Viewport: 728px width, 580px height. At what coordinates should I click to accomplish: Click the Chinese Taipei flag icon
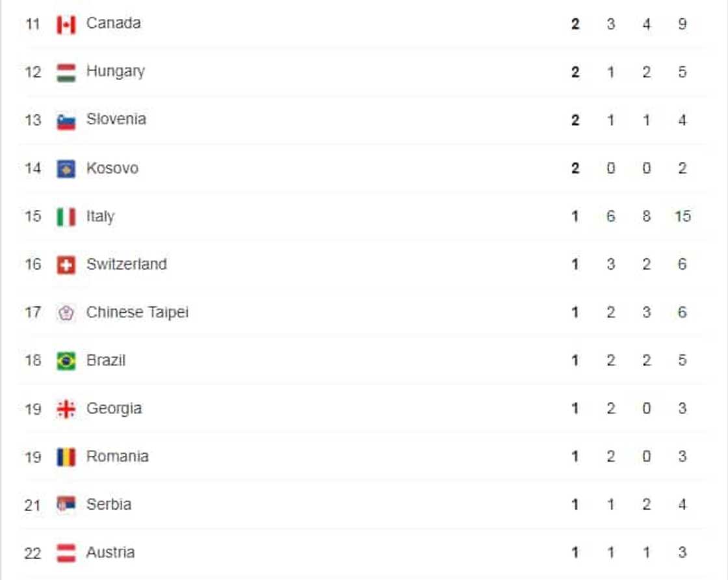[66, 313]
